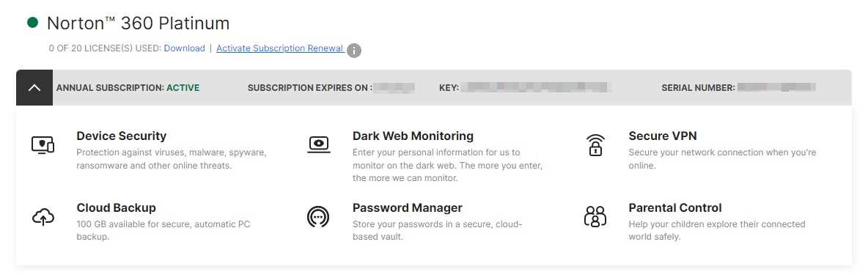
Task: Click the blurred subscription key field
Action: tap(537, 87)
